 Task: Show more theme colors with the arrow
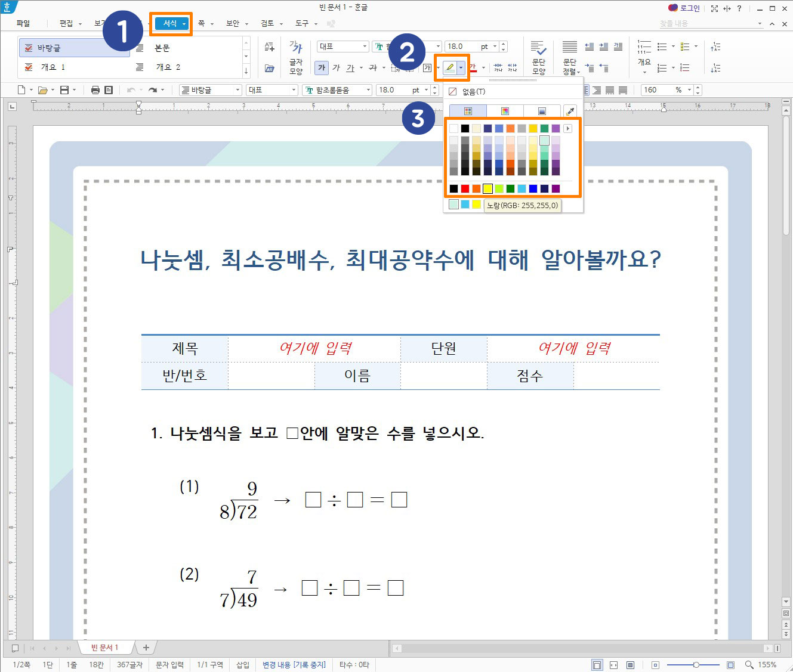[567, 128]
